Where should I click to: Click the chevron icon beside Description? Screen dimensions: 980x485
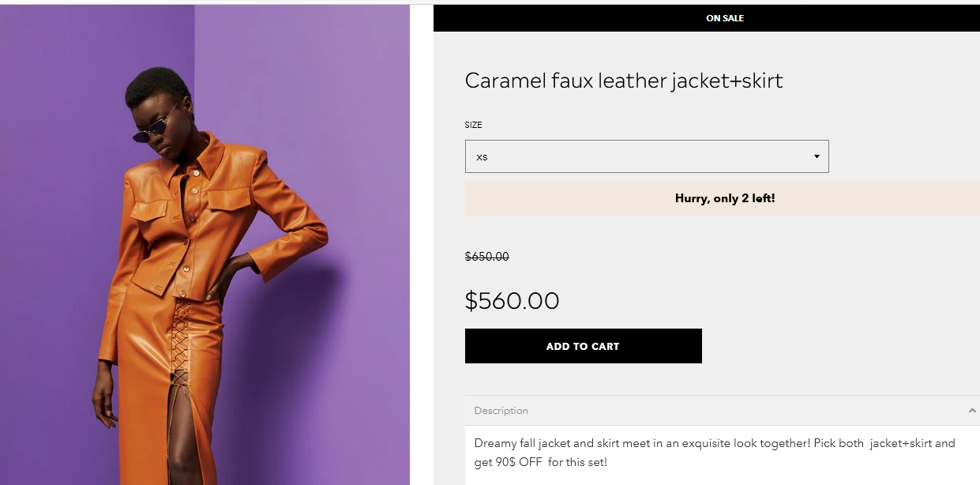tap(971, 411)
